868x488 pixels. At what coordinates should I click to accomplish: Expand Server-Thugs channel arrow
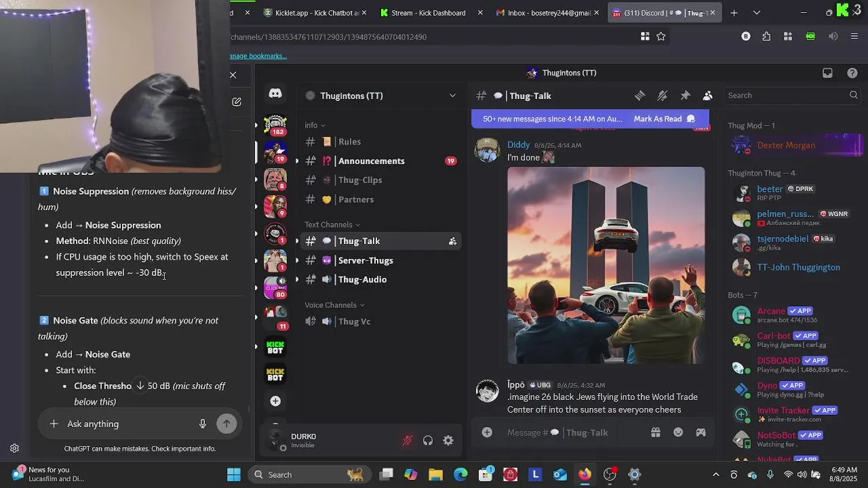pyautogui.click(x=297, y=261)
